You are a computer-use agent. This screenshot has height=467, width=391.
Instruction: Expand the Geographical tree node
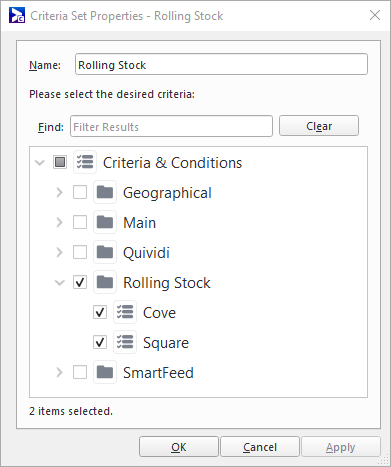[x=59, y=192]
